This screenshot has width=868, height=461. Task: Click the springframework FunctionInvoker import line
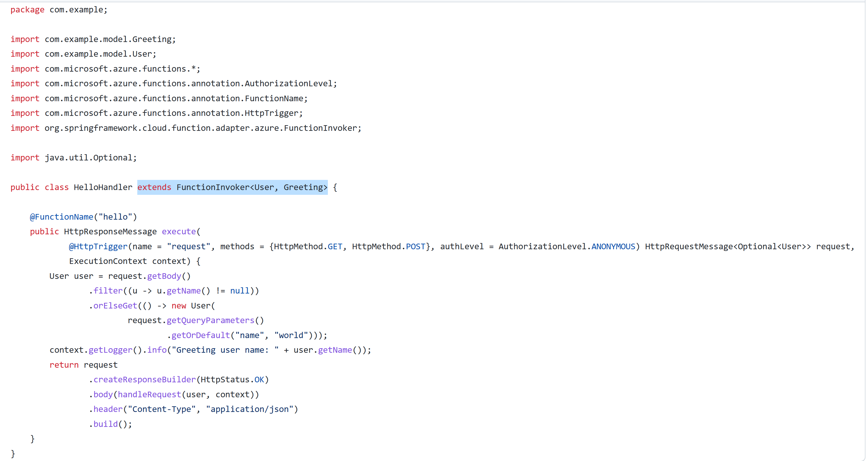[186, 128]
